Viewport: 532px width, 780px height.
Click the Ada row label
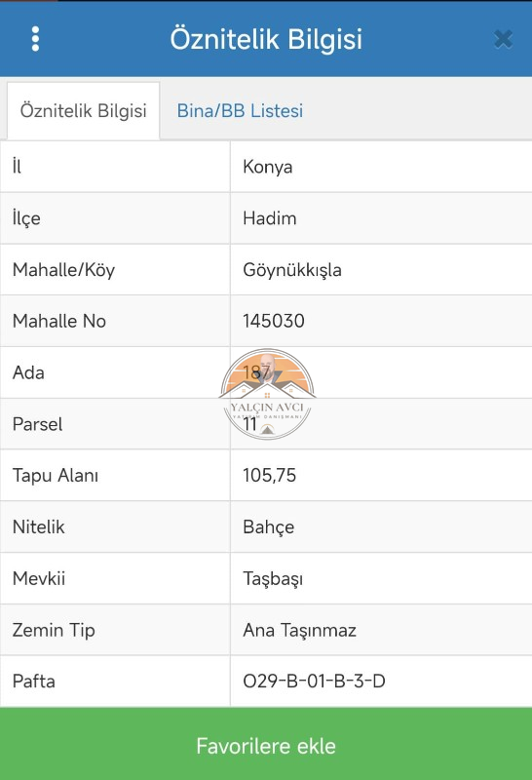(28, 372)
